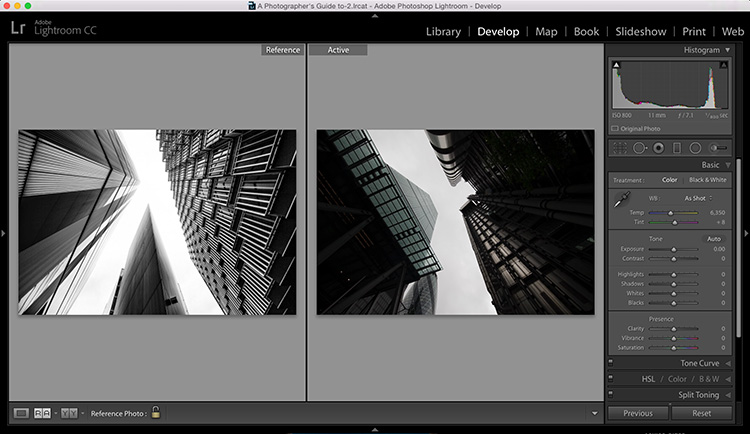
Task: Open the Slideshow module
Action: [x=640, y=32]
